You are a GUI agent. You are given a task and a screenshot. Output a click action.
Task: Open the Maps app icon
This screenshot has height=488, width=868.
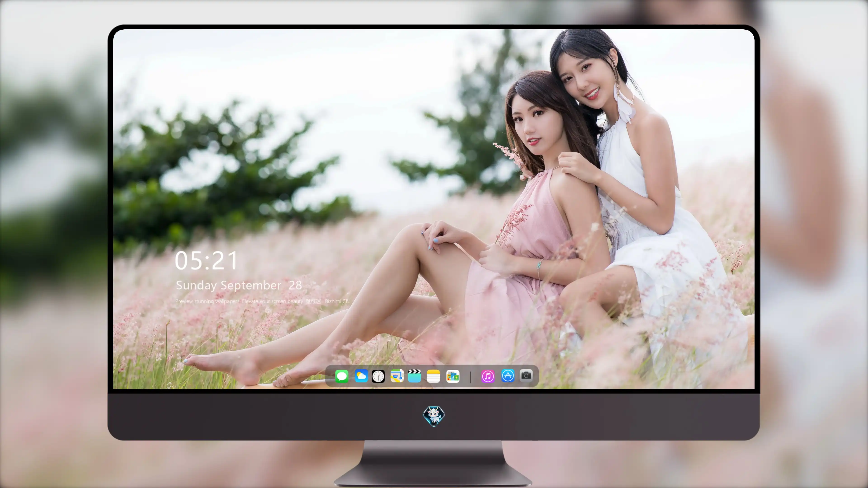click(397, 376)
